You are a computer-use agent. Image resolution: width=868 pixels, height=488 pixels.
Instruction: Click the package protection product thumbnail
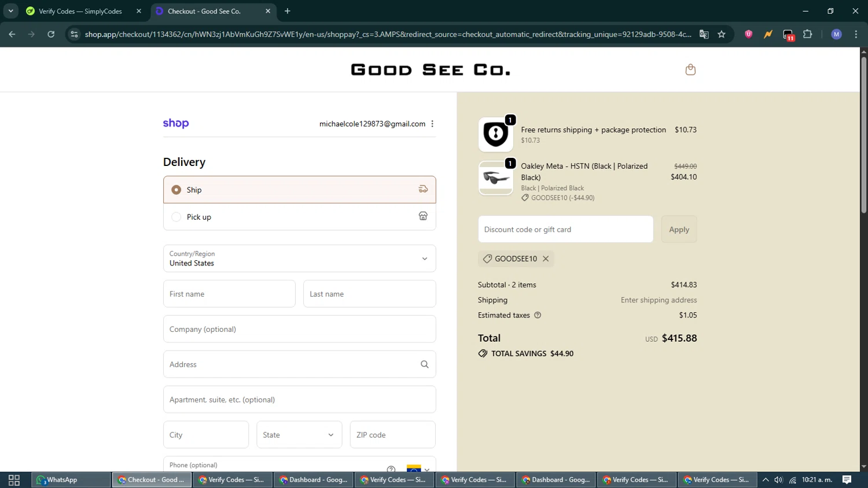[x=495, y=135]
